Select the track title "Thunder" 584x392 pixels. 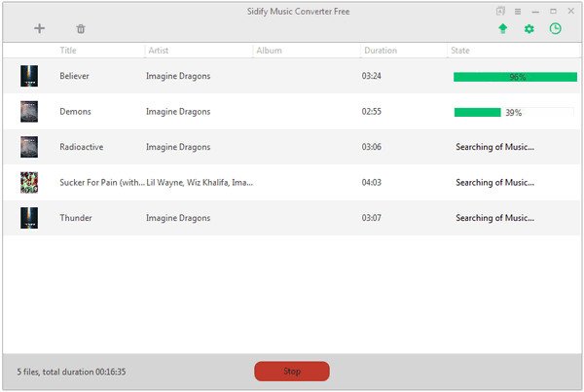point(76,218)
